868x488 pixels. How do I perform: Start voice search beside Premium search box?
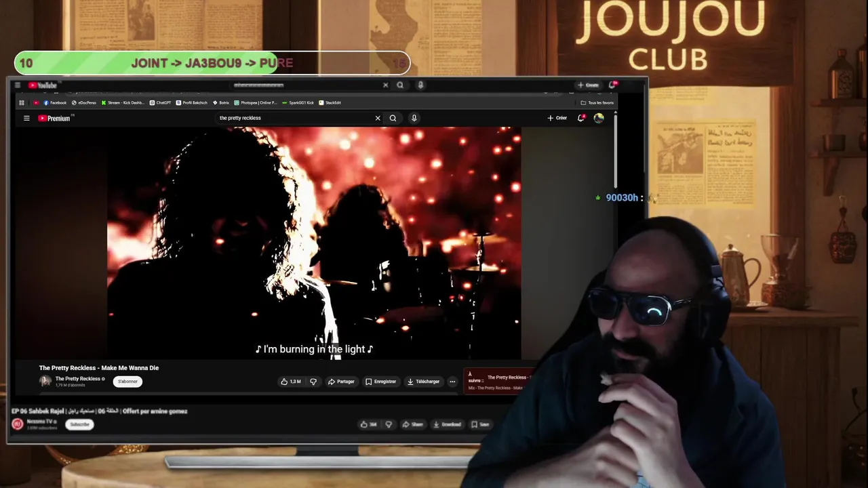coord(414,118)
